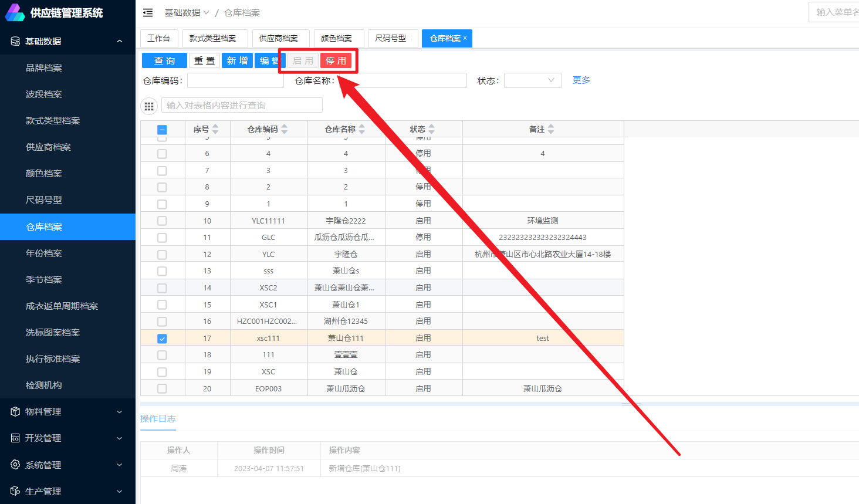Click the 仓库编码 input field

235,80
